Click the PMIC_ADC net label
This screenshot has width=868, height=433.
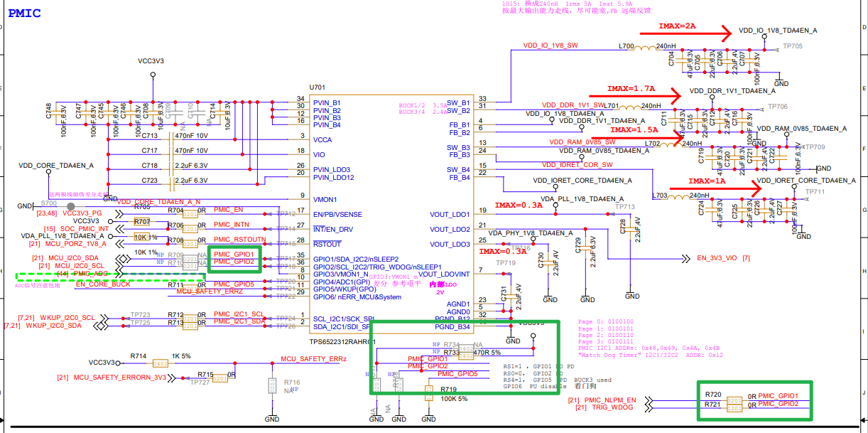pos(89,274)
